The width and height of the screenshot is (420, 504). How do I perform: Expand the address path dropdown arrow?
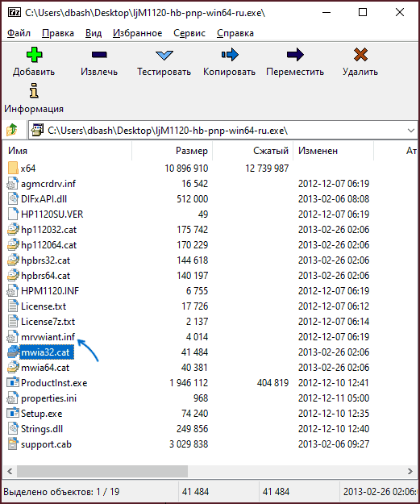click(x=410, y=131)
